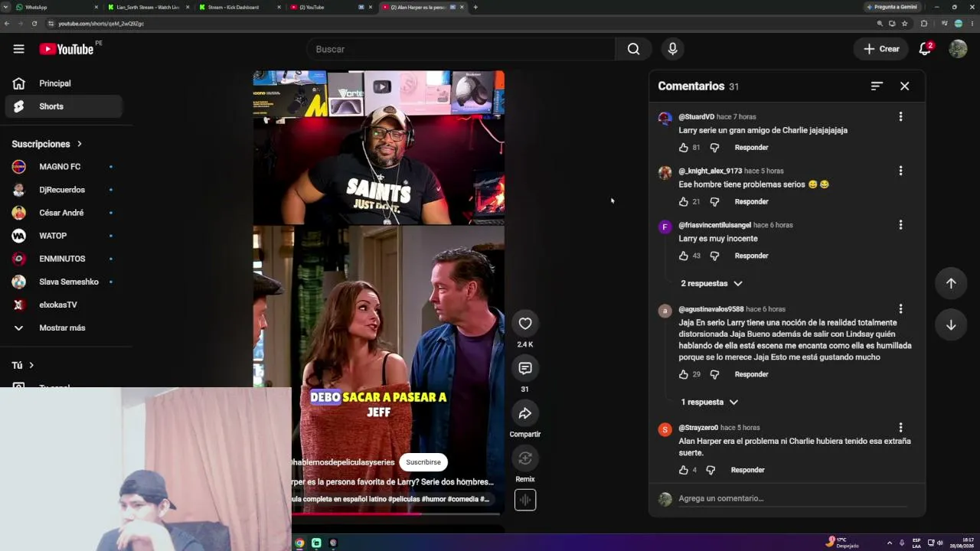Open the volume control in system tray

coord(939,543)
